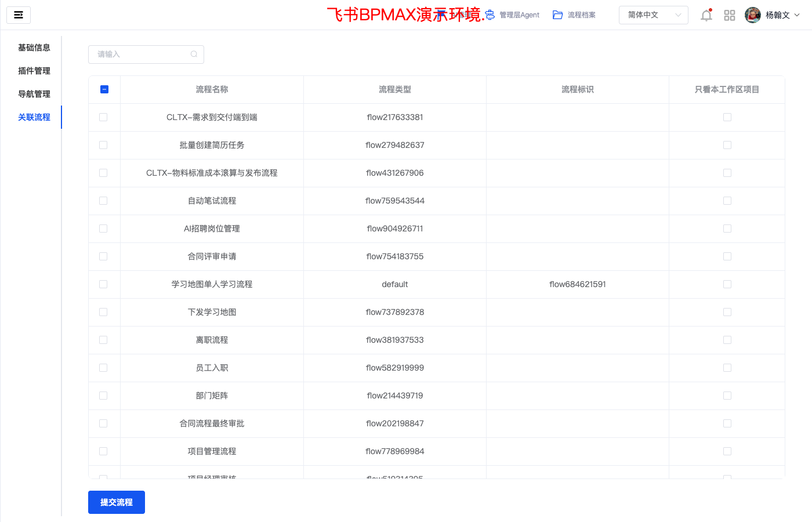The width and height of the screenshot is (812, 522).
Task: Select the row checkbox for 合同评审申请
Action: click(103, 256)
